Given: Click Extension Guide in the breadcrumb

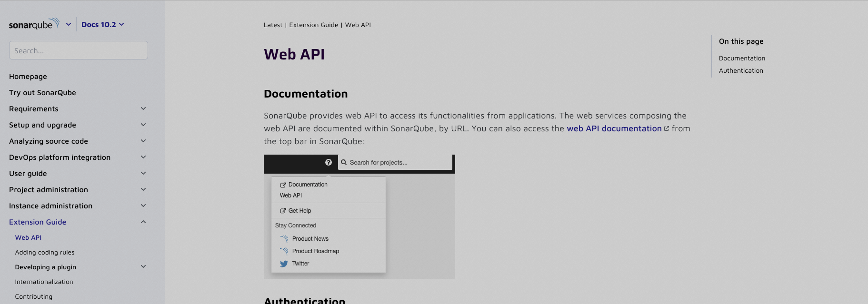Looking at the screenshot, I should click(x=313, y=25).
